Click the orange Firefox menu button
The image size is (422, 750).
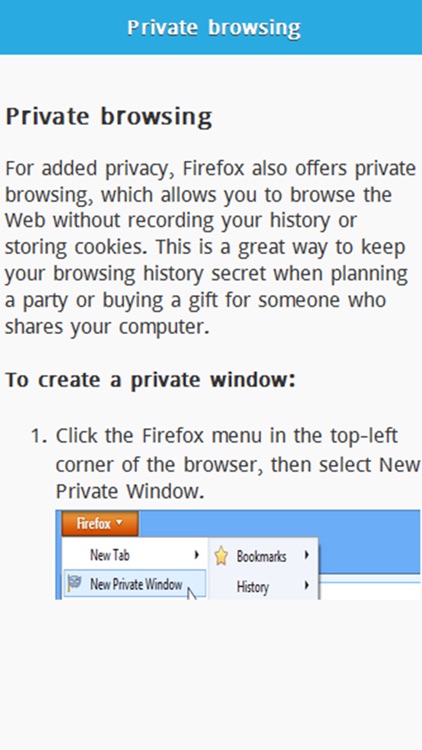click(x=100, y=524)
